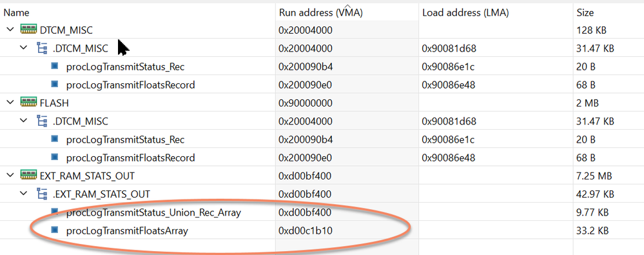Screen dimensions: 644x255
Task: Select the .EXT_RAM_STATS_OUT section row
Action: [322, 194]
